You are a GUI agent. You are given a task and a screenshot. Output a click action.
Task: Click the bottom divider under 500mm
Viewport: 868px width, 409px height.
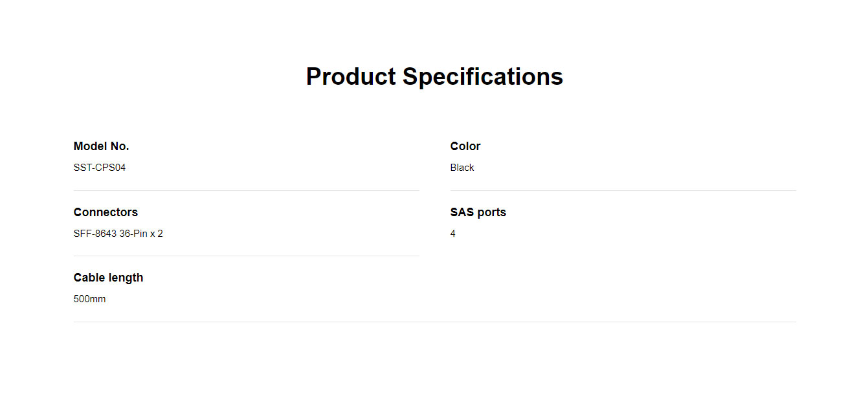coord(435,322)
